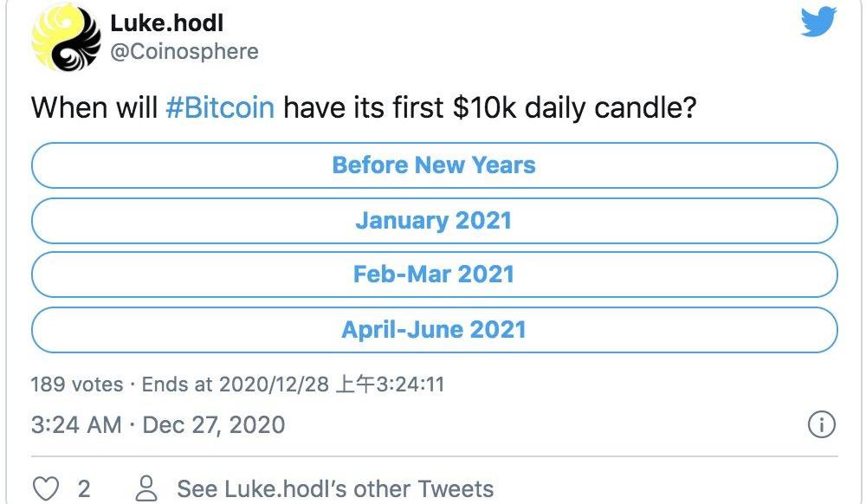See Luke.hodl's other Tweets
This screenshot has width=866, height=504.
pos(335,489)
